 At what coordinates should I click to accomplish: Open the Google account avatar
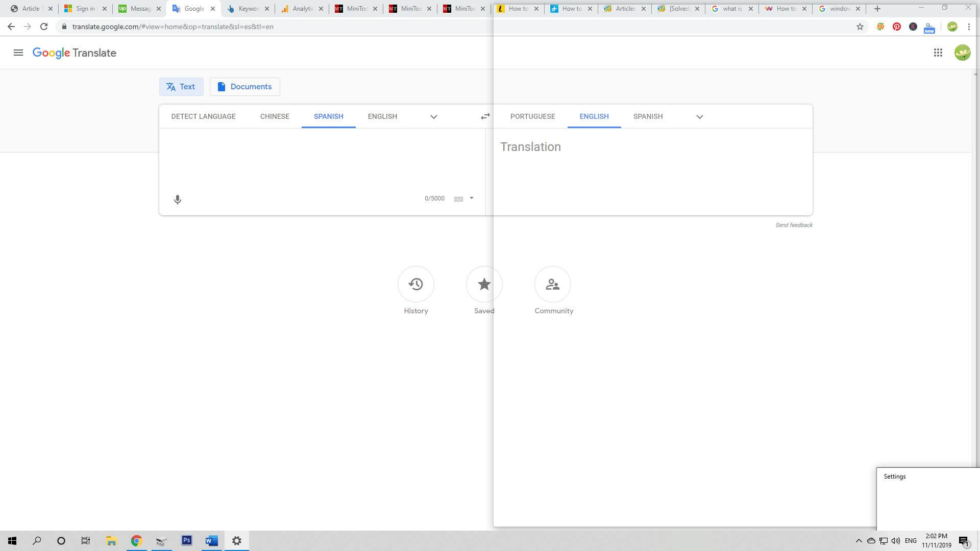[x=963, y=53]
